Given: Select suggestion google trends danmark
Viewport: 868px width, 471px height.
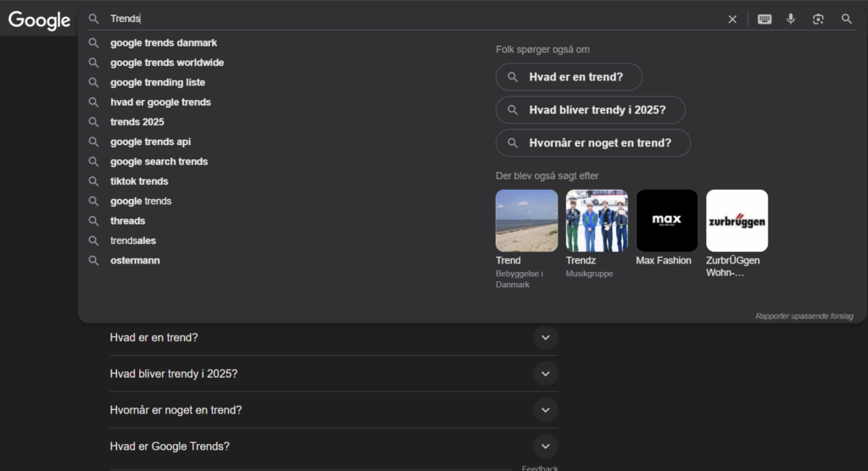Looking at the screenshot, I should pos(164,42).
